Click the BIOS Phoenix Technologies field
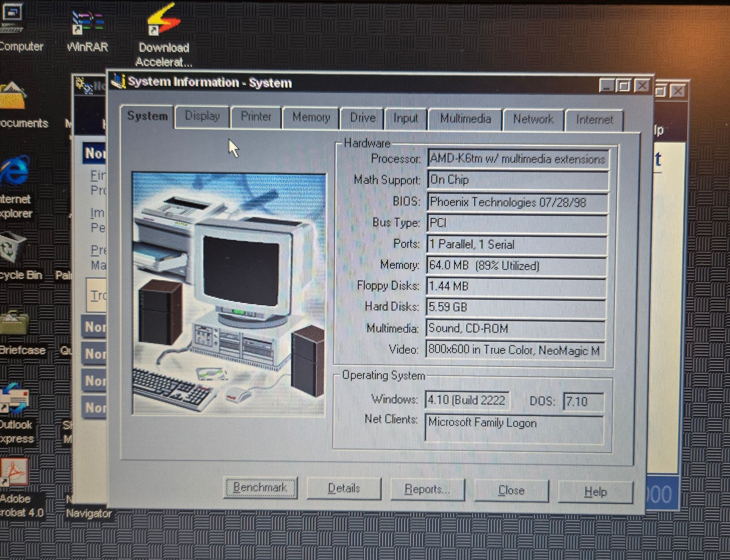 (x=517, y=202)
